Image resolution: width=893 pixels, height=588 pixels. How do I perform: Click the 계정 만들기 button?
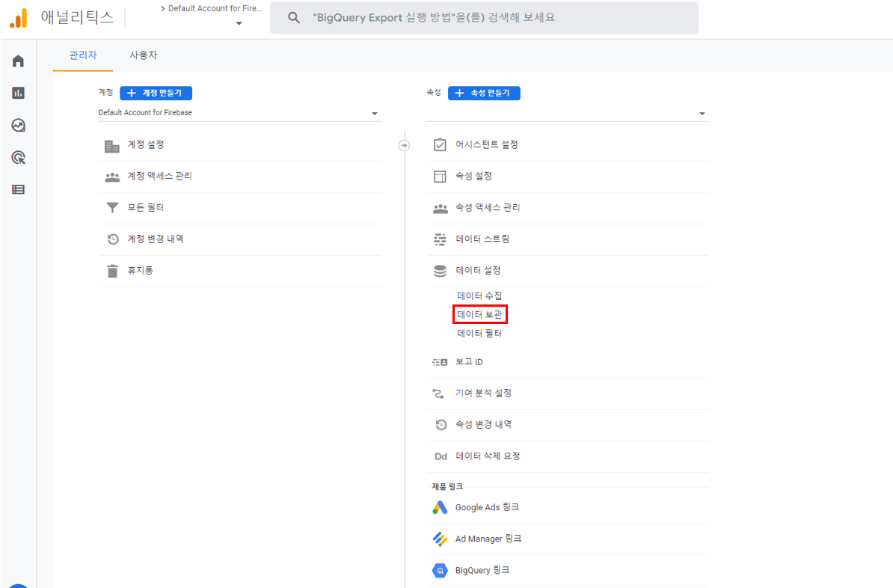pos(156,93)
